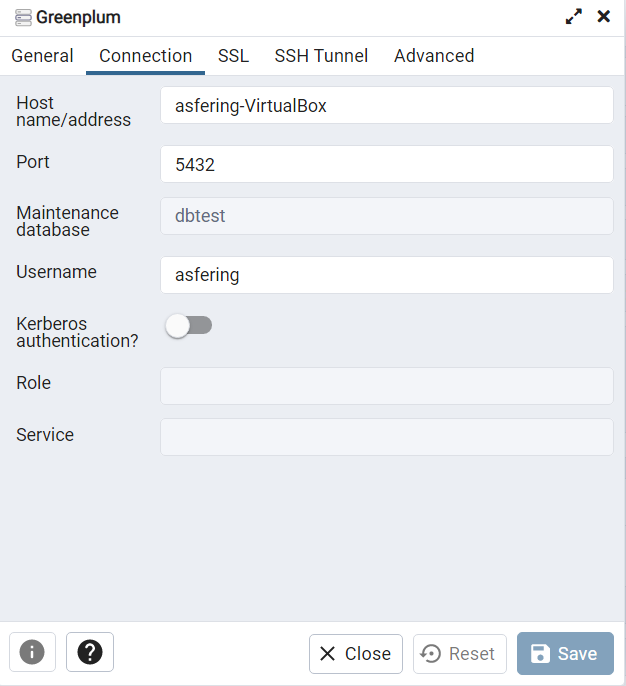The width and height of the screenshot is (626, 686).
Task: Click the Greenplum server icon in title bar
Action: (x=23, y=18)
